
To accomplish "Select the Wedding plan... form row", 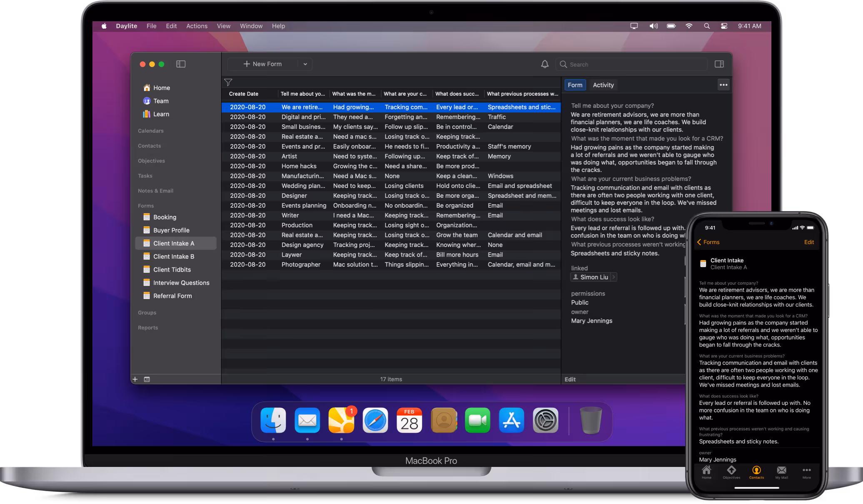I will pos(391,186).
